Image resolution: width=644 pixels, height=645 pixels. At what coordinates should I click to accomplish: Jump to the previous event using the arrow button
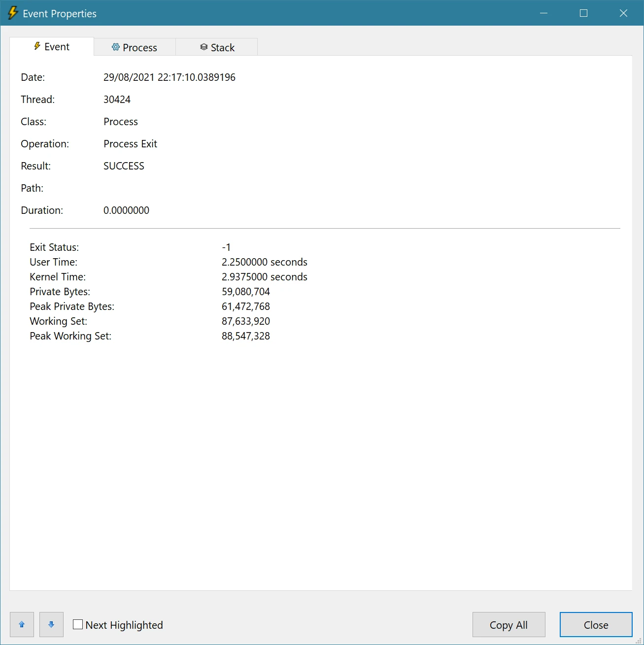point(22,624)
